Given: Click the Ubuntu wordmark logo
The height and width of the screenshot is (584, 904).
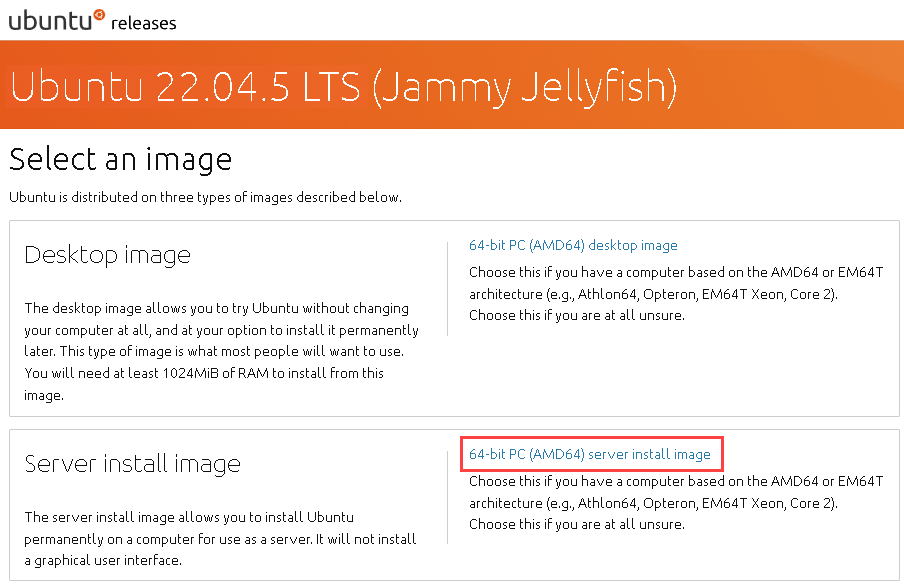Looking at the screenshot, I should [x=48, y=19].
